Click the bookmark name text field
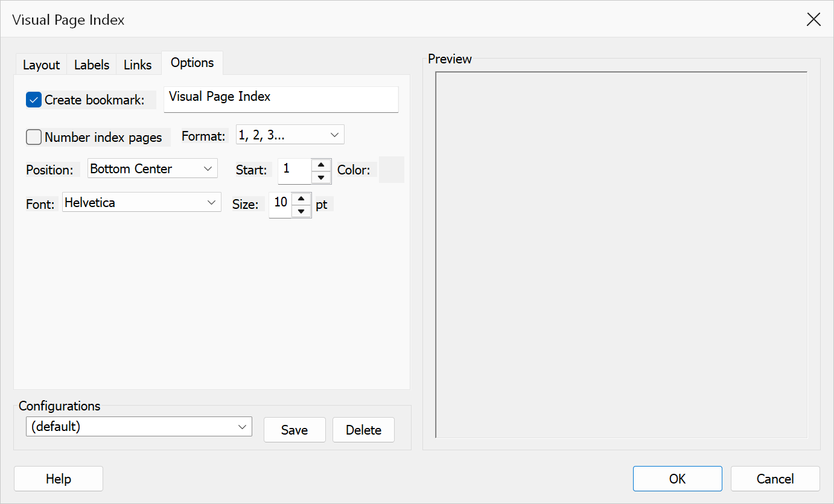The width and height of the screenshot is (834, 504). (x=281, y=99)
